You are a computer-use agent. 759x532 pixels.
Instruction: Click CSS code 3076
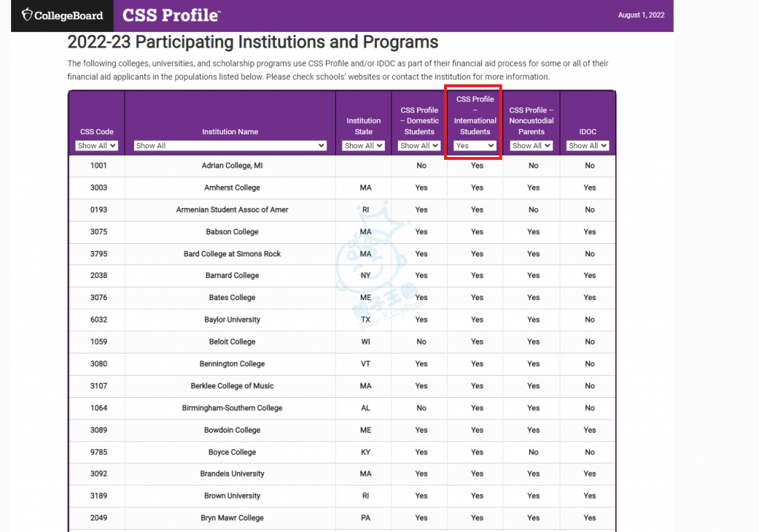(99, 298)
